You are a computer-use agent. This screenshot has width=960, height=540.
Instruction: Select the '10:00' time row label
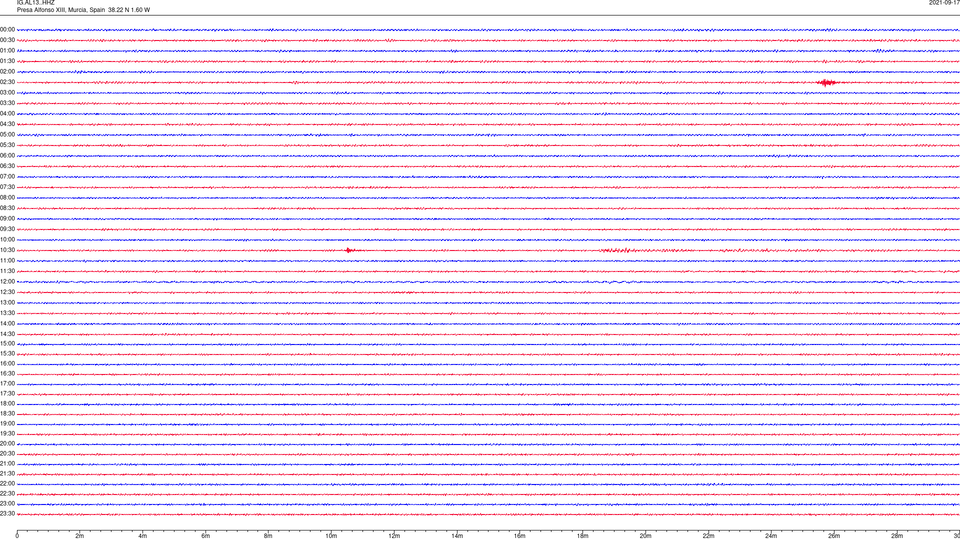(x=7, y=240)
